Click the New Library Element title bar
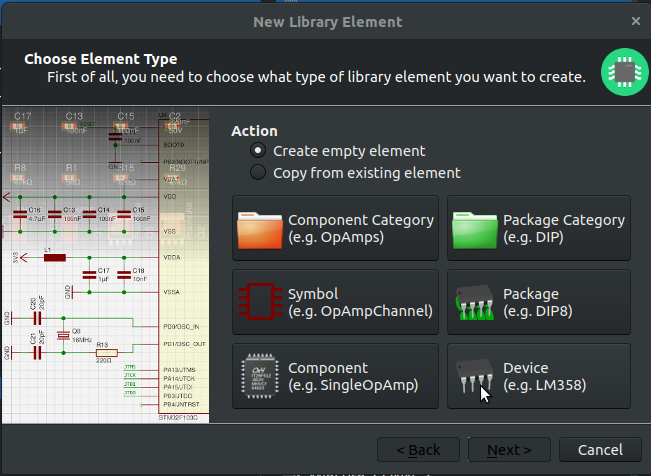Viewport: 651px width, 476px height. pos(326,22)
